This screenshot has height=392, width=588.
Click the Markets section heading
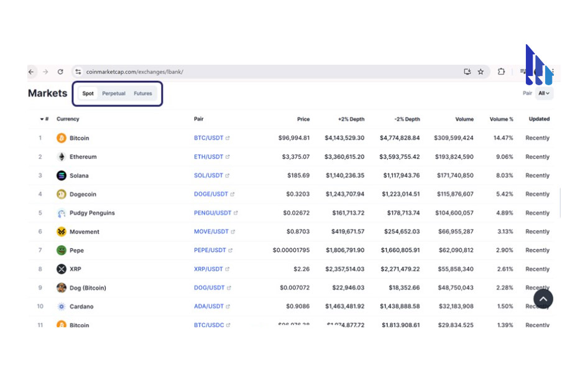48,93
